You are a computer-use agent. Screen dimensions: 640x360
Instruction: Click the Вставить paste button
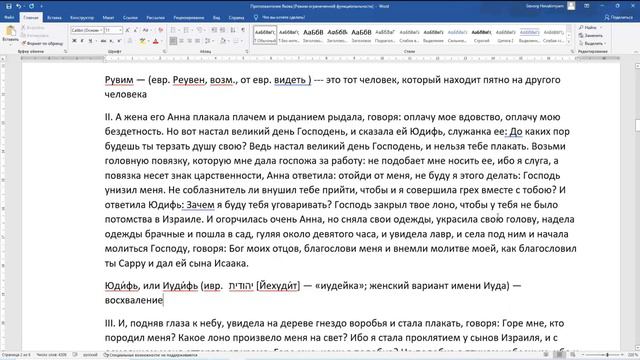click(11, 34)
